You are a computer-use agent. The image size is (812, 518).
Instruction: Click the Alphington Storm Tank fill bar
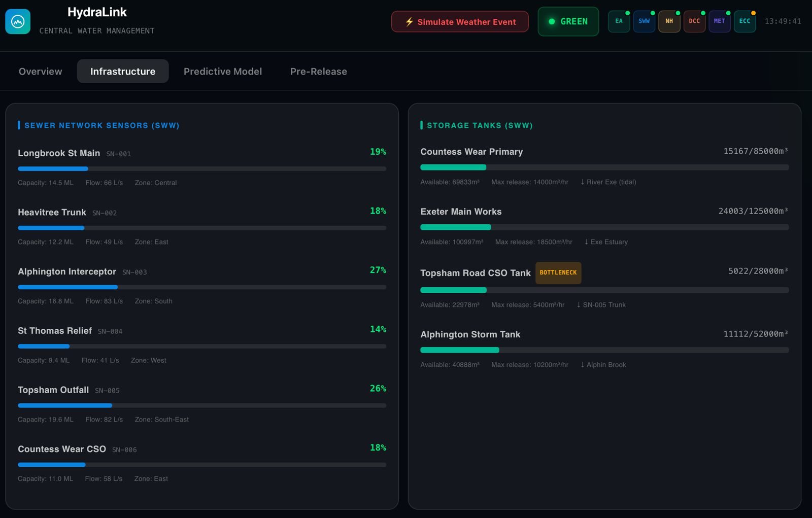604,350
